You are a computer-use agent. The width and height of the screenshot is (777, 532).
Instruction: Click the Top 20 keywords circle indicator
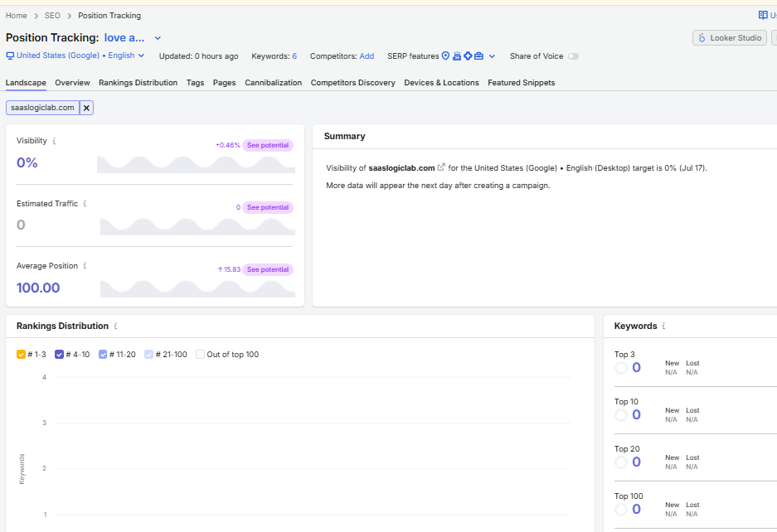tap(621, 462)
